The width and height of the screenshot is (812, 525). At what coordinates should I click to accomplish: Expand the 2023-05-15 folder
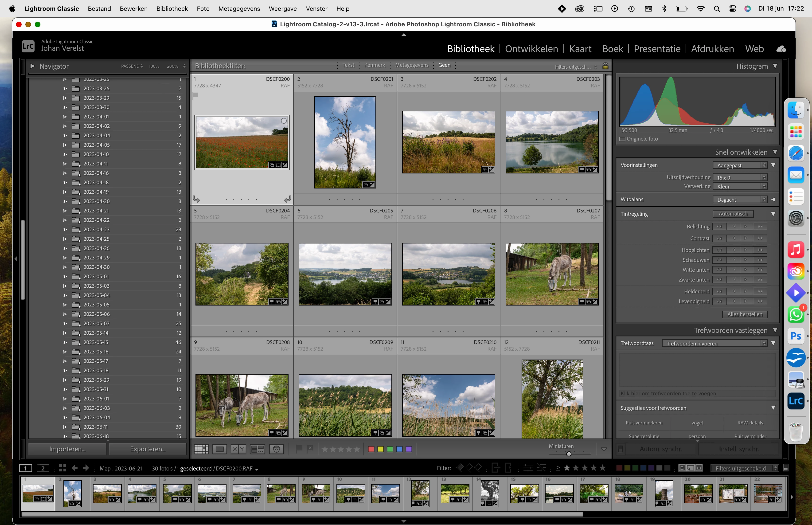[x=65, y=342]
